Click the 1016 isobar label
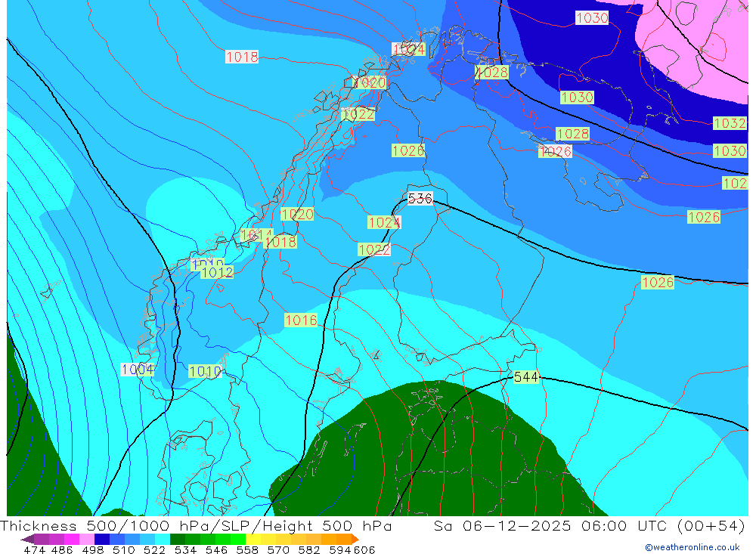Image resolution: width=756 pixels, height=554 pixels. [x=301, y=320]
